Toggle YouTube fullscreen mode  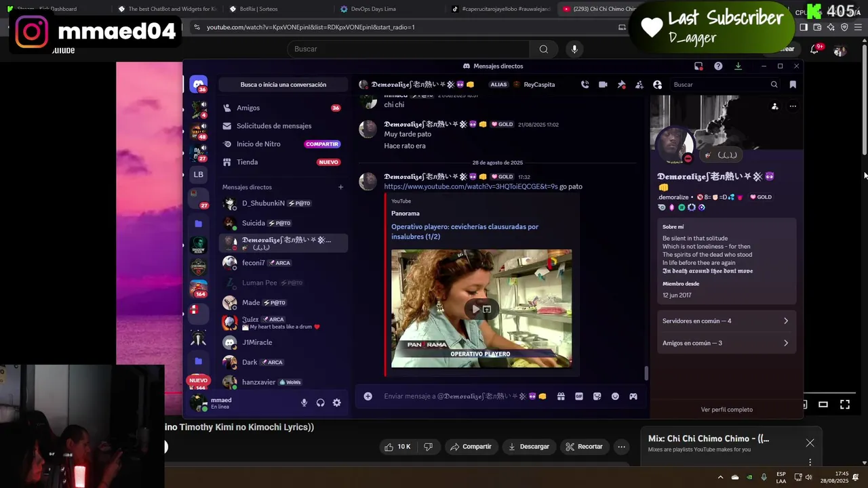845,405
